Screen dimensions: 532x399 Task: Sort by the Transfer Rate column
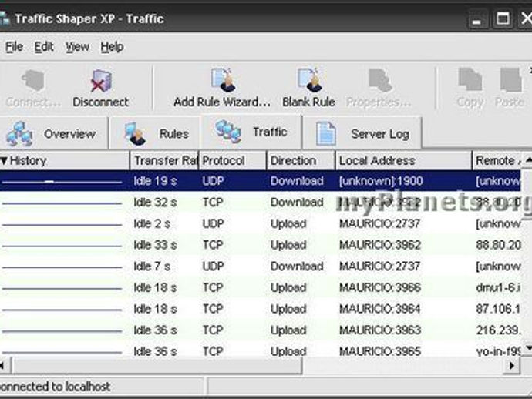click(164, 161)
